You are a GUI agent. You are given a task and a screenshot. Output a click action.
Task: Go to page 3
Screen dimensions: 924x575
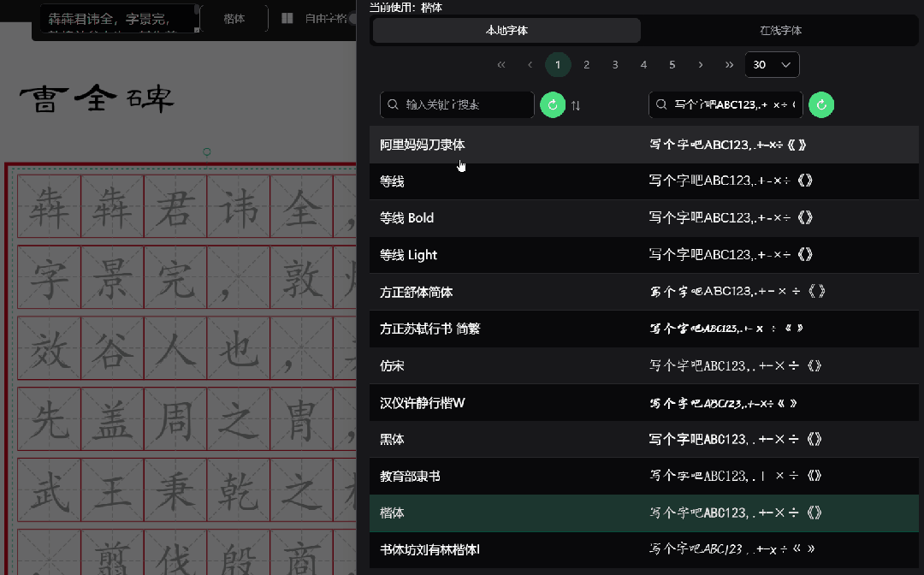click(615, 64)
